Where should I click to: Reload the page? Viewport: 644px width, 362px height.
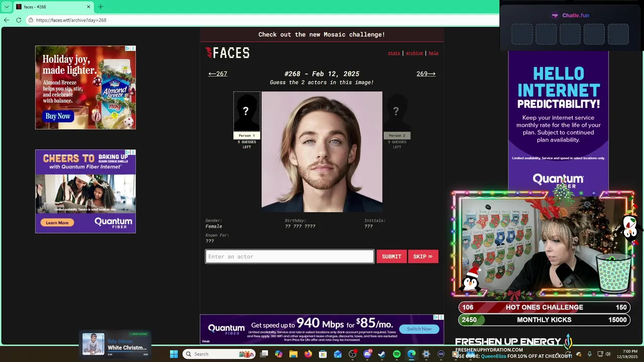(19, 20)
